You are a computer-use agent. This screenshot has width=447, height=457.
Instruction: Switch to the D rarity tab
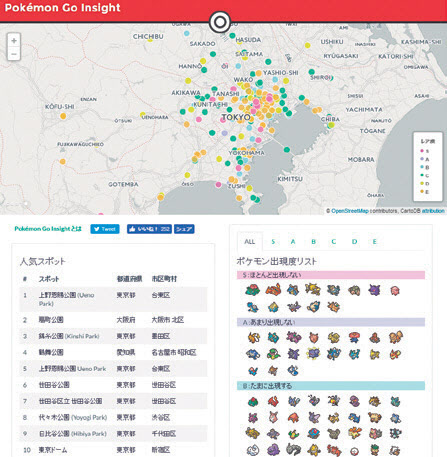[x=354, y=242]
